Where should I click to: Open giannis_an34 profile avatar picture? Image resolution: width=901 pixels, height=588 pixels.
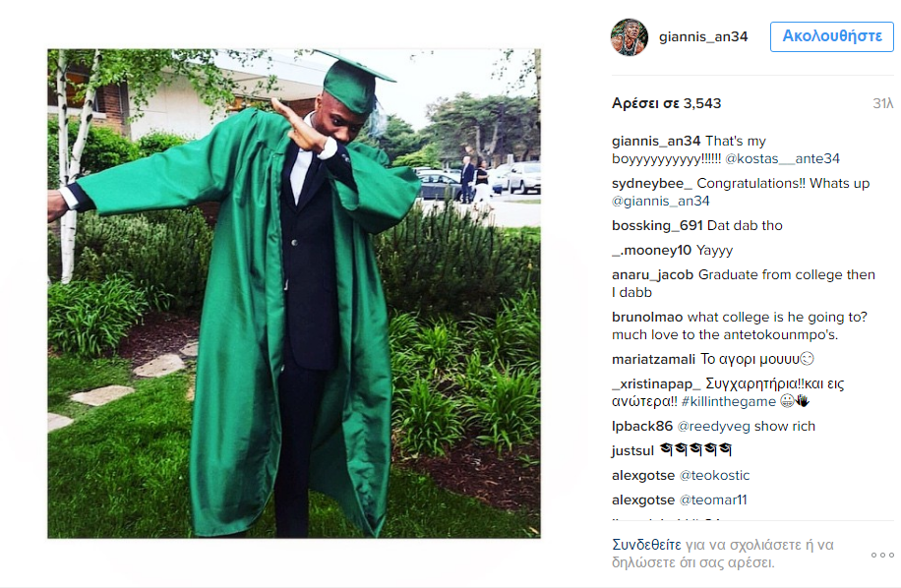click(630, 36)
